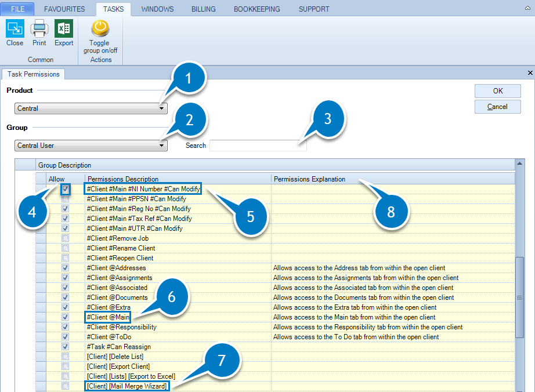Screen dimensions: 535x392
Task: Select the #Client @Addresses description
Action: click(x=117, y=268)
